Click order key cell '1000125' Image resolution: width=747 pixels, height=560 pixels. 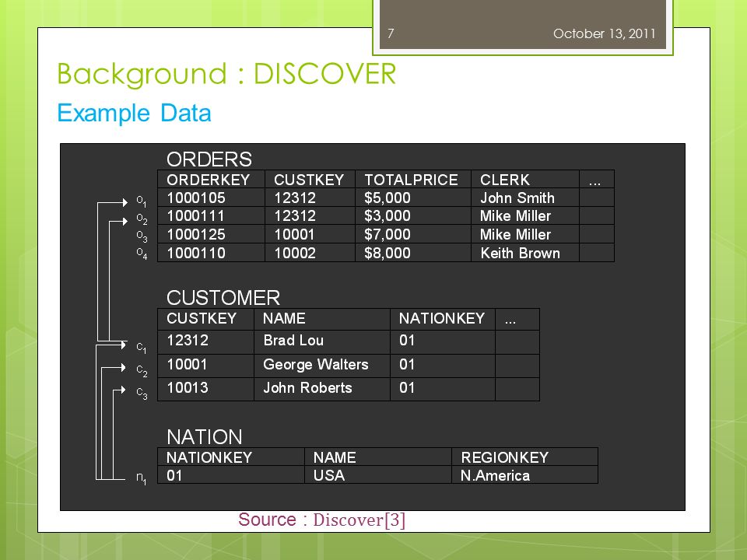coord(196,234)
